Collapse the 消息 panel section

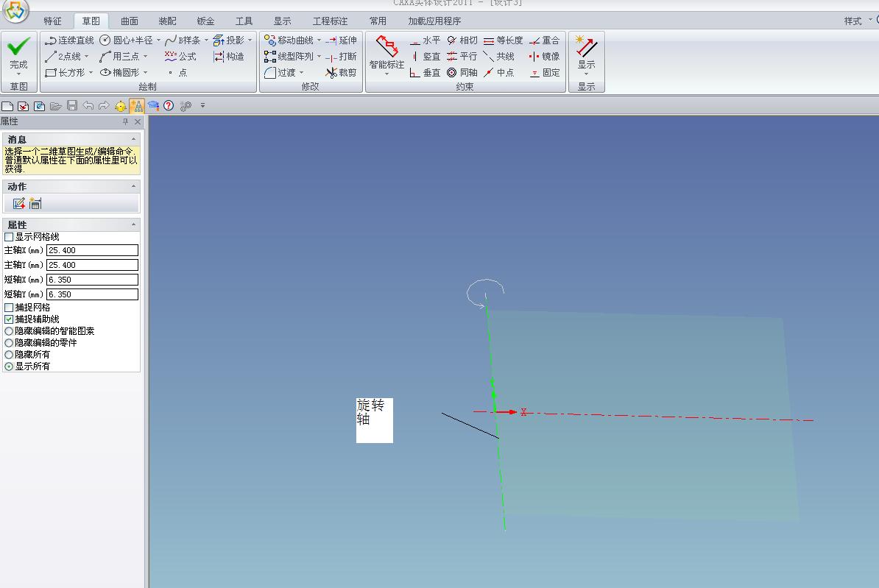[133, 139]
